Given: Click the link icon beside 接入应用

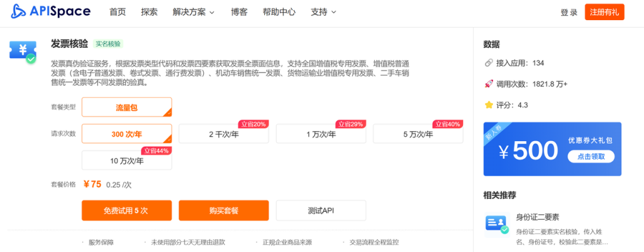Looking at the screenshot, I should (488, 63).
